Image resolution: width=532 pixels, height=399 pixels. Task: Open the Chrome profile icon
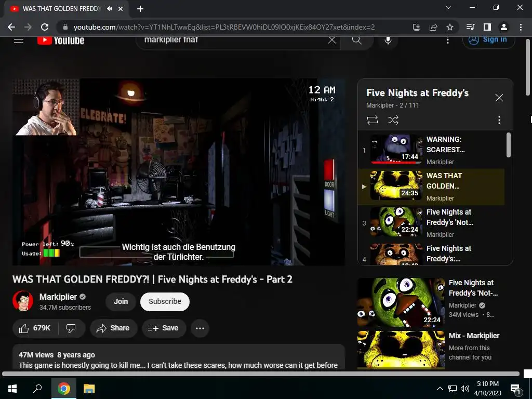(504, 27)
